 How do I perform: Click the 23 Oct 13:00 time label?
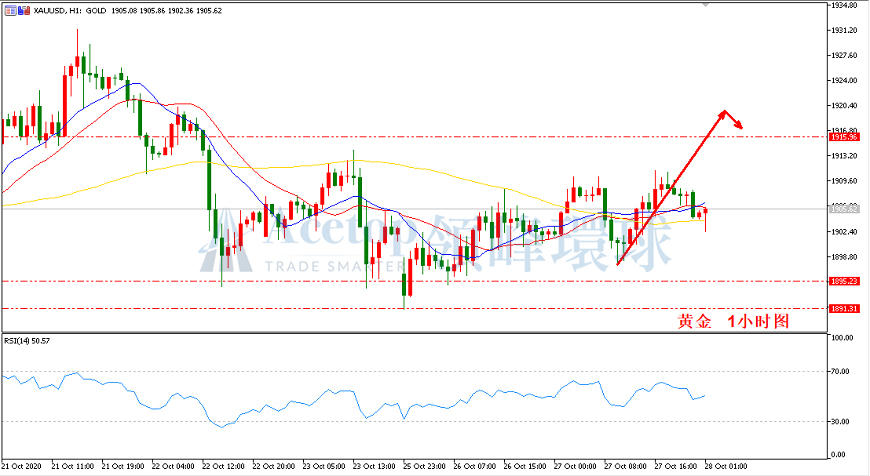click(x=374, y=466)
